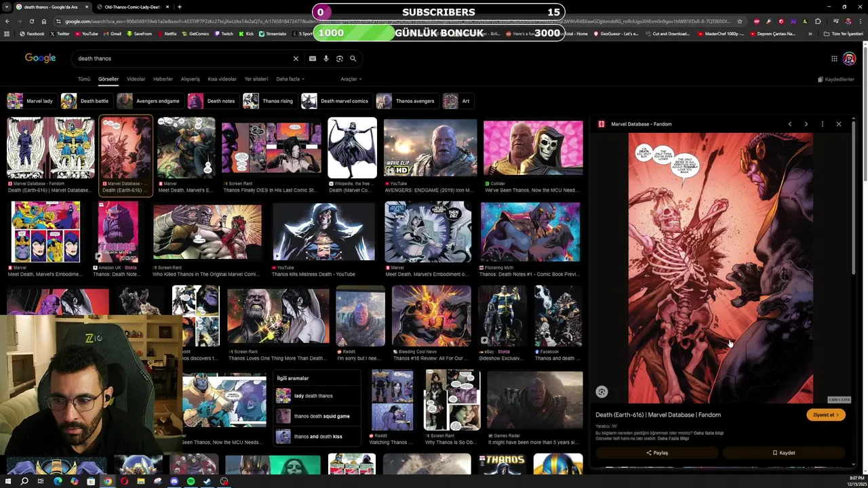
Task: Open the GeoGuessr bookmark
Action: click(x=617, y=33)
